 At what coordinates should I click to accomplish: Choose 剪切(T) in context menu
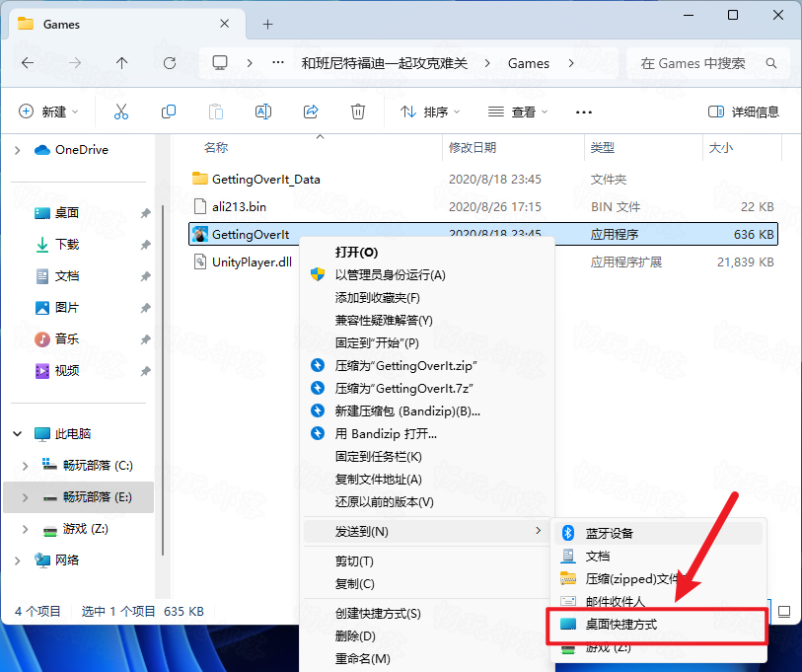[427, 560]
